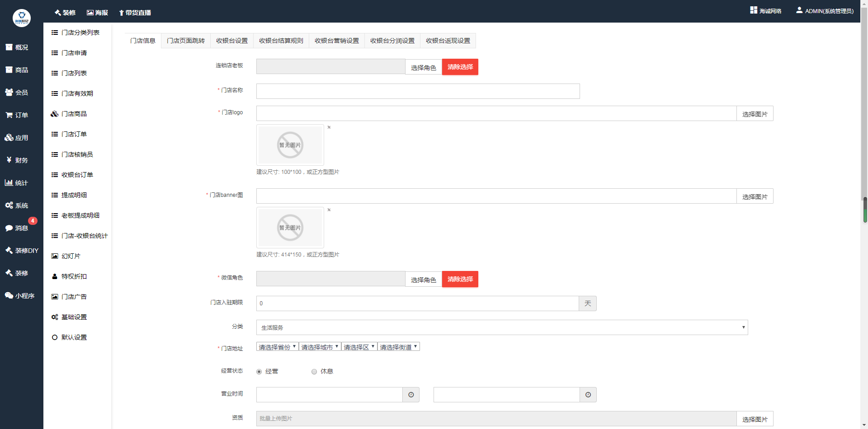This screenshot has height=429, width=868.
Task: Select the 休息 radio button
Action: point(314,372)
